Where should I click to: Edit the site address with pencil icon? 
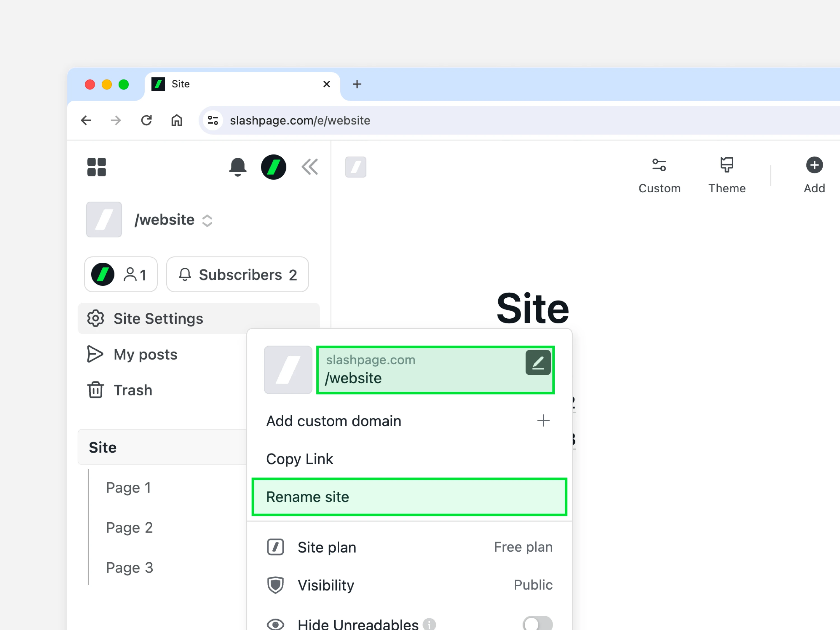(538, 363)
